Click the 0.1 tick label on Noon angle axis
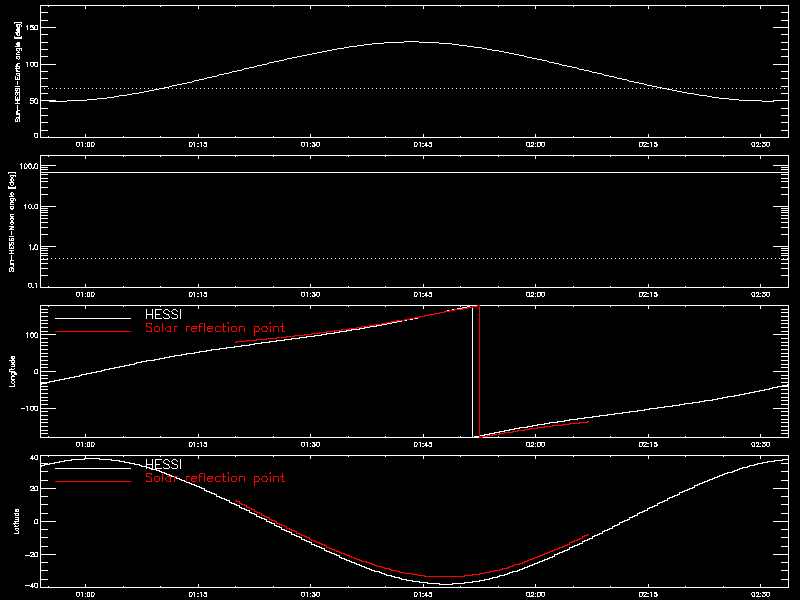Viewport: 800px width, 600px height. coord(33,286)
